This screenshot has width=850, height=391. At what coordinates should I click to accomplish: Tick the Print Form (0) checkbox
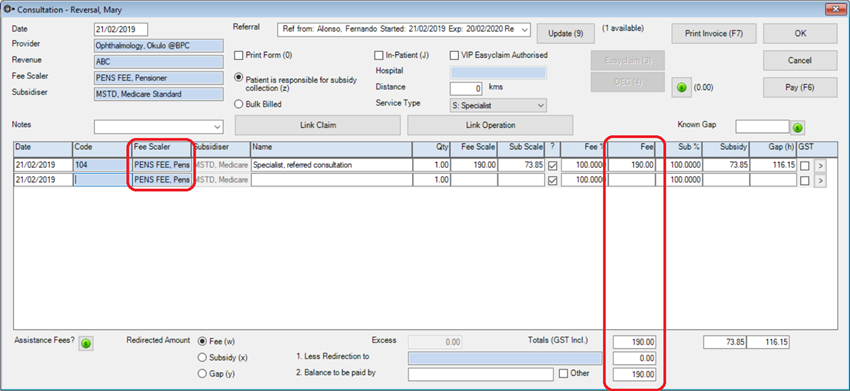pyautogui.click(x=238, y=55)
